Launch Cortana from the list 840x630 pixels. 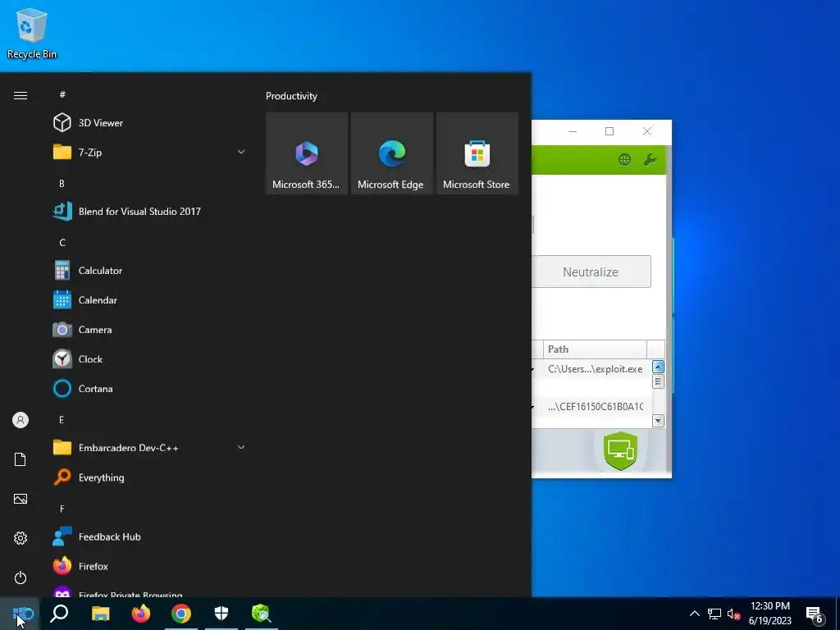(150, 388)
